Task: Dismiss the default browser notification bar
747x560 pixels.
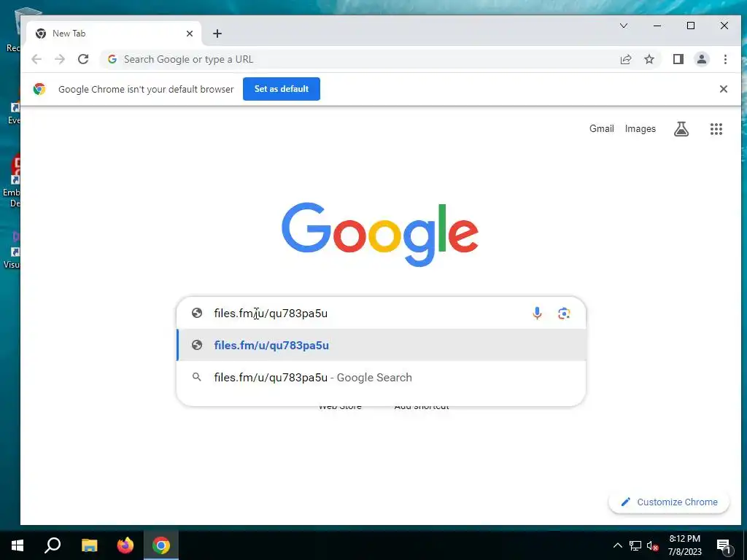Action: click(723, 89)
